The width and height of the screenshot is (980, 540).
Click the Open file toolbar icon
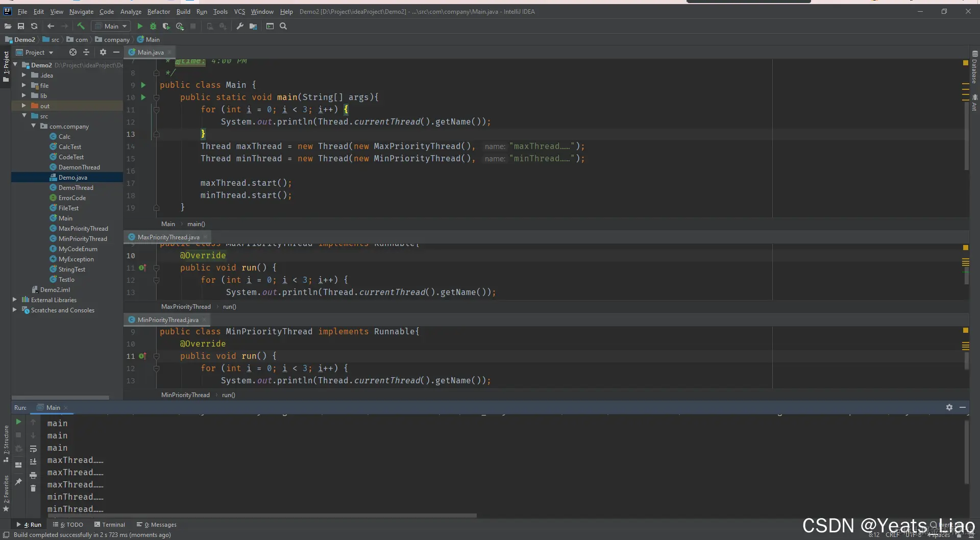(x=8, y=26)
